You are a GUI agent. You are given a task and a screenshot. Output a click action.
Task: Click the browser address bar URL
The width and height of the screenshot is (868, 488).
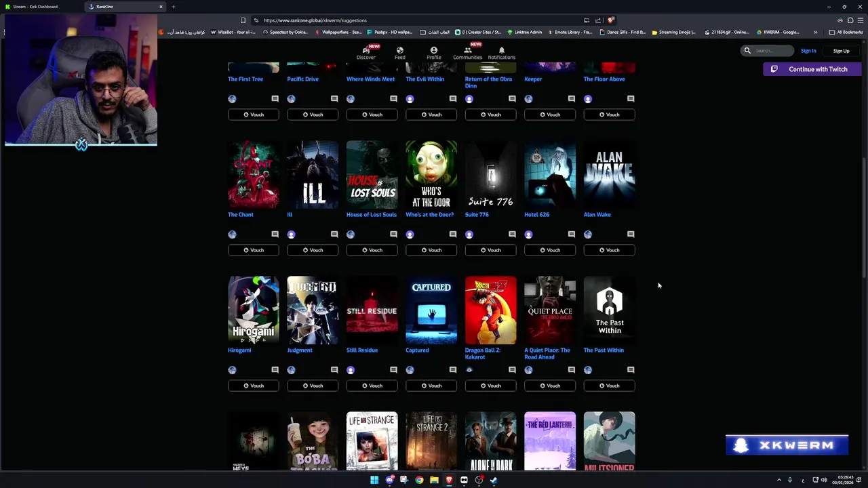coord(315,20)
